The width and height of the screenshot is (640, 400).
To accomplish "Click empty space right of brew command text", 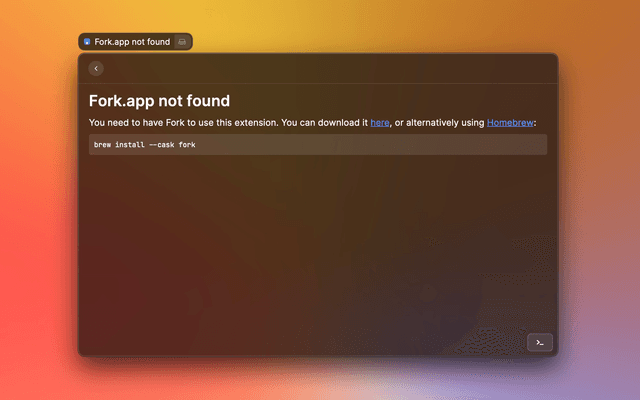I will click(380, 145).
